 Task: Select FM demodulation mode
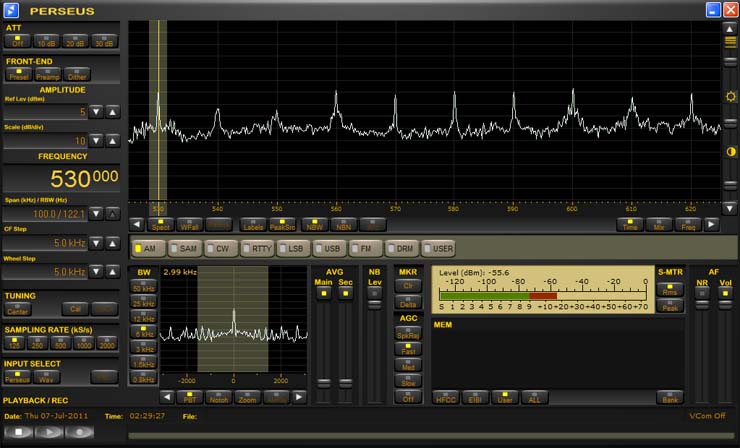[366, 248]
